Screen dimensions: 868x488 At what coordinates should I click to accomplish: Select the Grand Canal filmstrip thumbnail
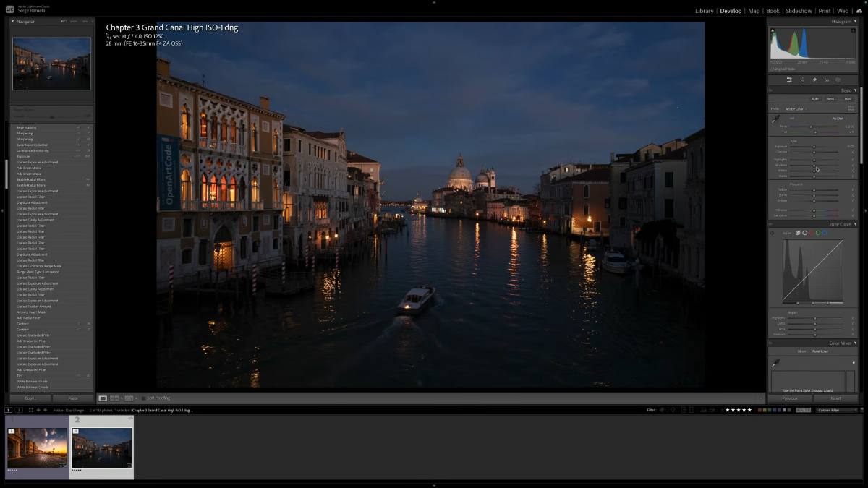coord(102,448)
